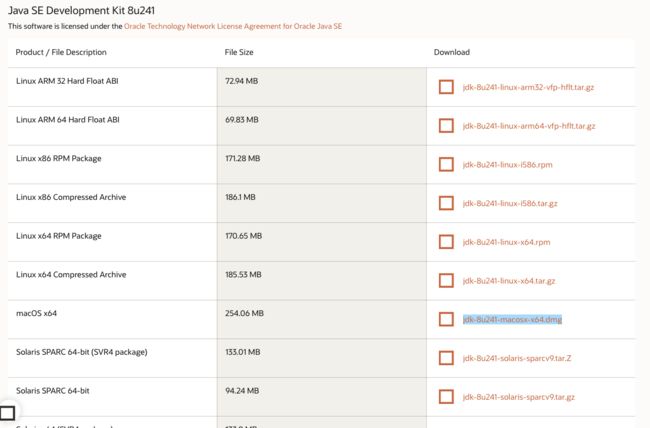This screenshot has height=428, width=650.
Task: Tick the checkbox for jdk-8u241-solaris-sparcv9.tar.gz
Action: tap(446, 397)
